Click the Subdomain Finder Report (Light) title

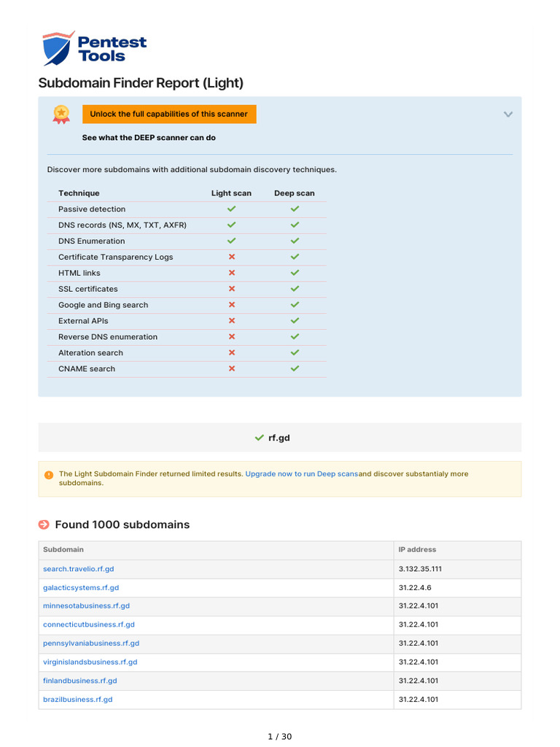(x=141, y=83)
